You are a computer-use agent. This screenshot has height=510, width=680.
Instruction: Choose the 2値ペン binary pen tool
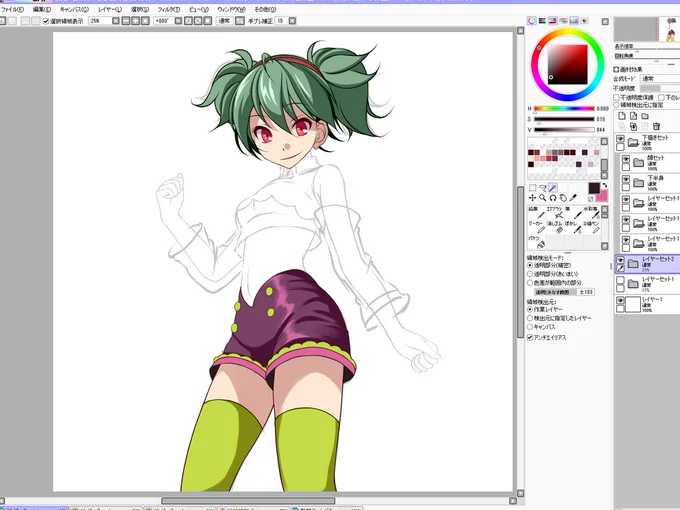click(592, 227)
